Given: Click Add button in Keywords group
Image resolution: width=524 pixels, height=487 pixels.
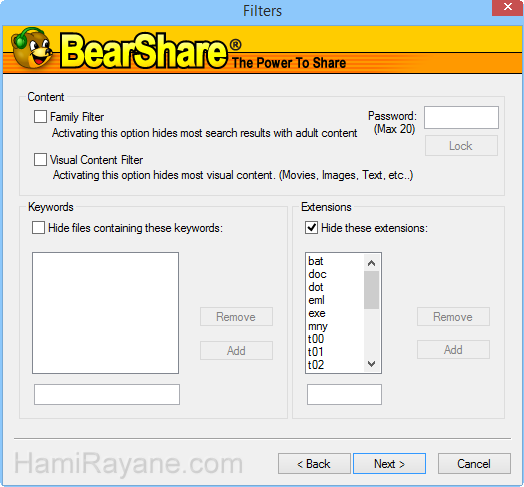Looking at the screenshot, I should click(236, 350).
